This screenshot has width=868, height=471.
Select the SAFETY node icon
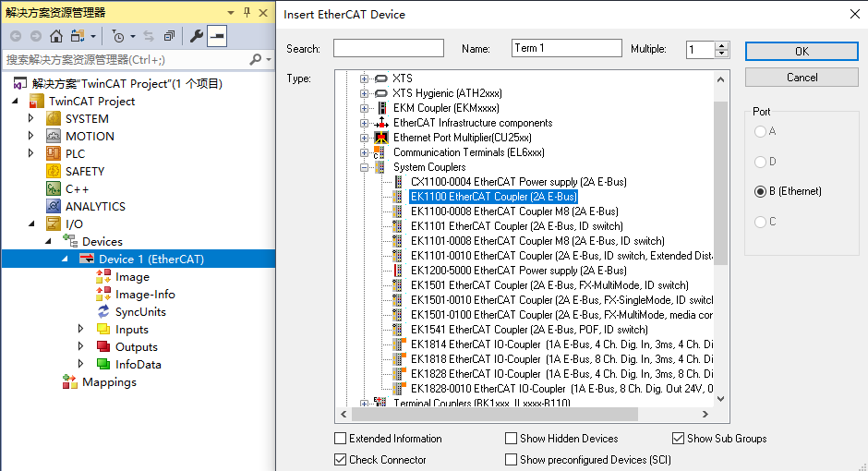54,171
